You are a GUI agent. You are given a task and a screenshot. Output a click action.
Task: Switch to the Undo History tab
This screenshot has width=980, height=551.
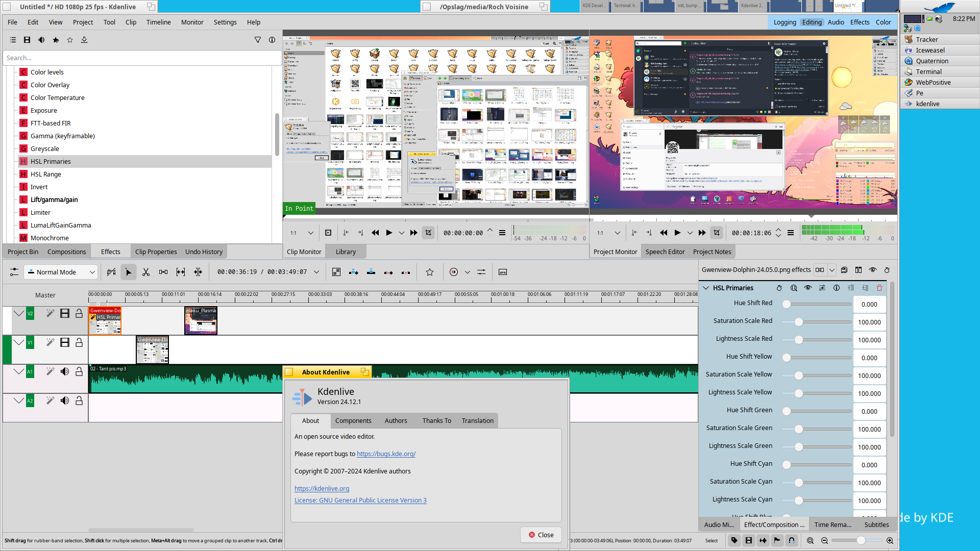tap(204, 252)
